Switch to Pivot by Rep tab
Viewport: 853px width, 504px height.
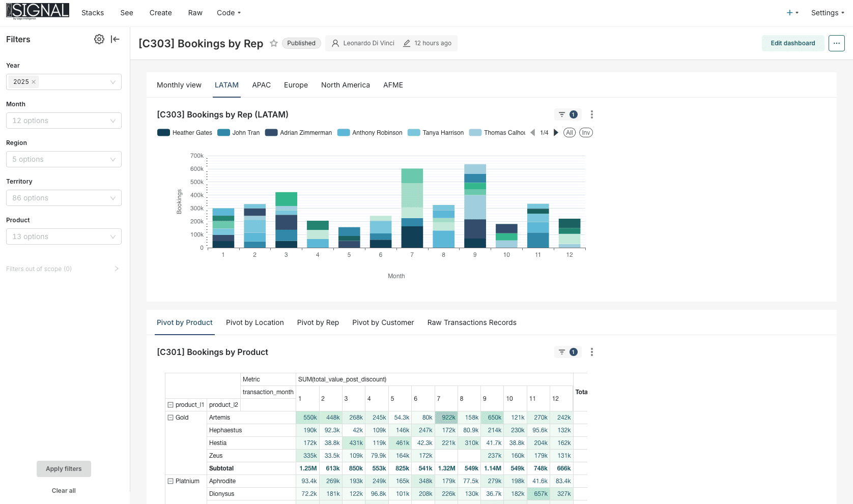(x=318, y=322)
